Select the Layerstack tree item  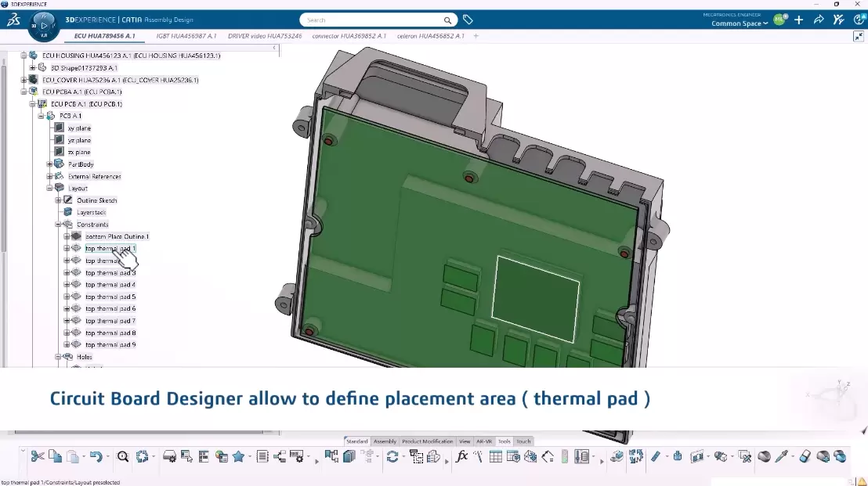click(91, 212)
